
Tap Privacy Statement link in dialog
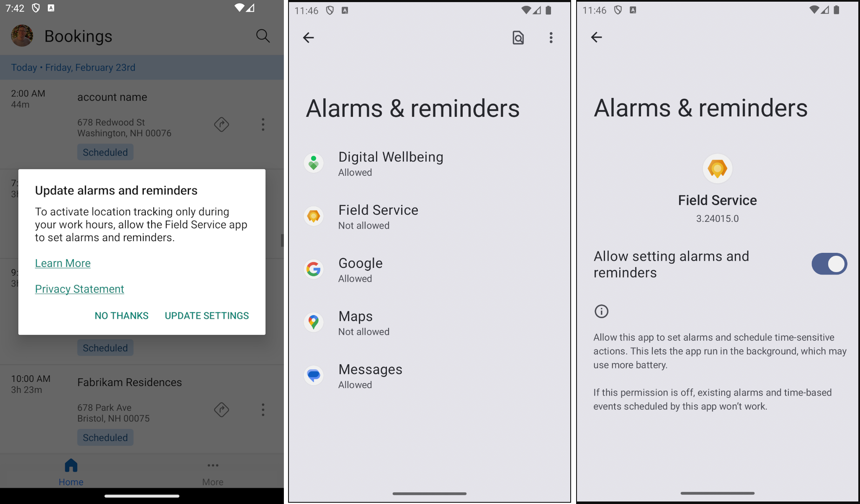coord(79,288)
